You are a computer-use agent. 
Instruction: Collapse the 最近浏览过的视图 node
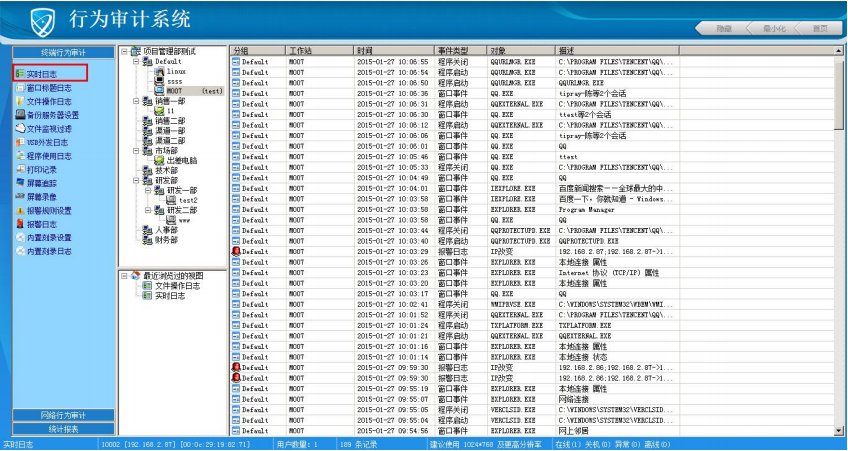[x=124, y=276]
